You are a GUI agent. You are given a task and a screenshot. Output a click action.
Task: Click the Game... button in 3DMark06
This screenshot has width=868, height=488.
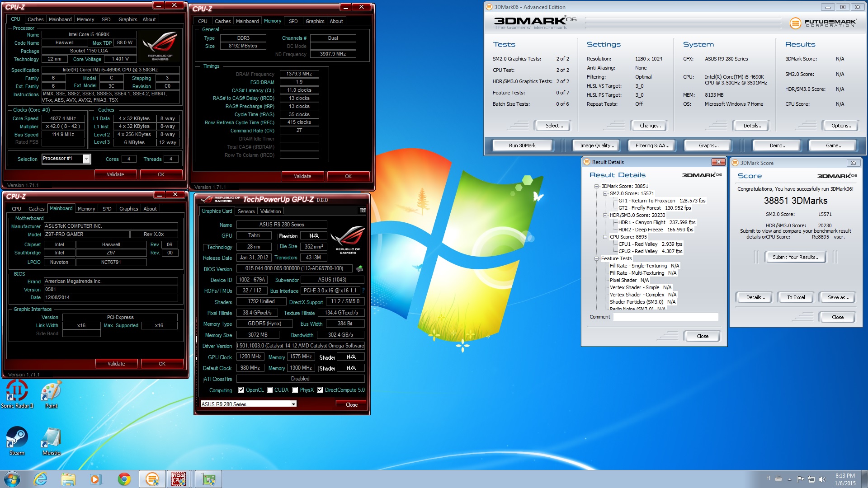(834, 145)
